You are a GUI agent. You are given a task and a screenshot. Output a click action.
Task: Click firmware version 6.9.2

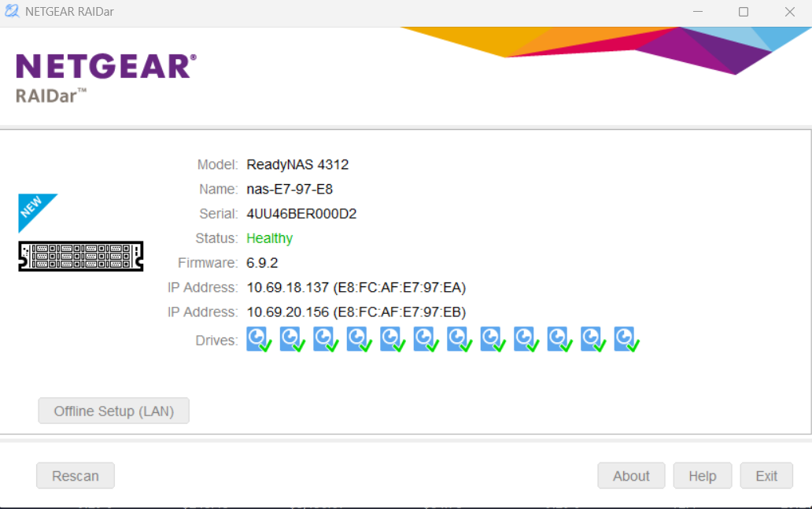tap(262, 263)
